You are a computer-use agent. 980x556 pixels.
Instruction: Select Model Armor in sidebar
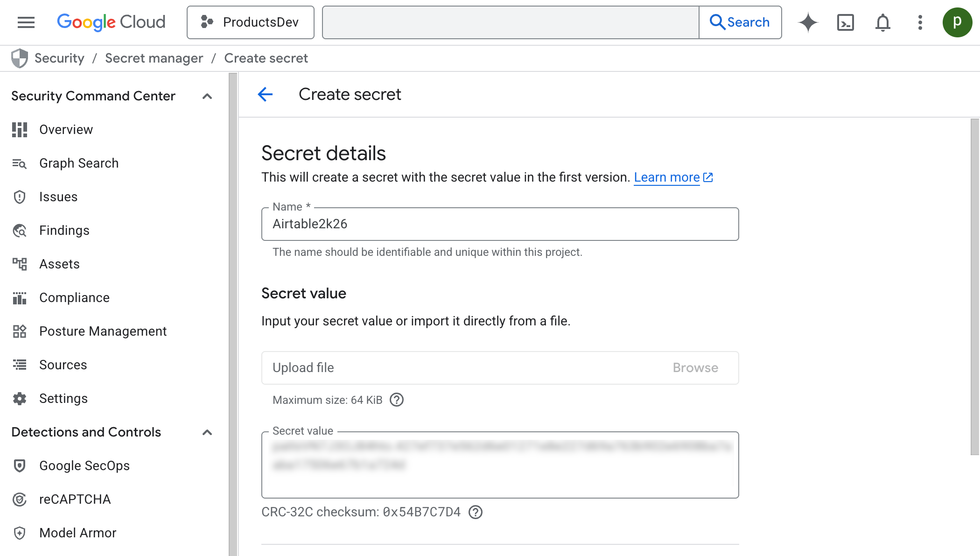click(x=77, y=533)
